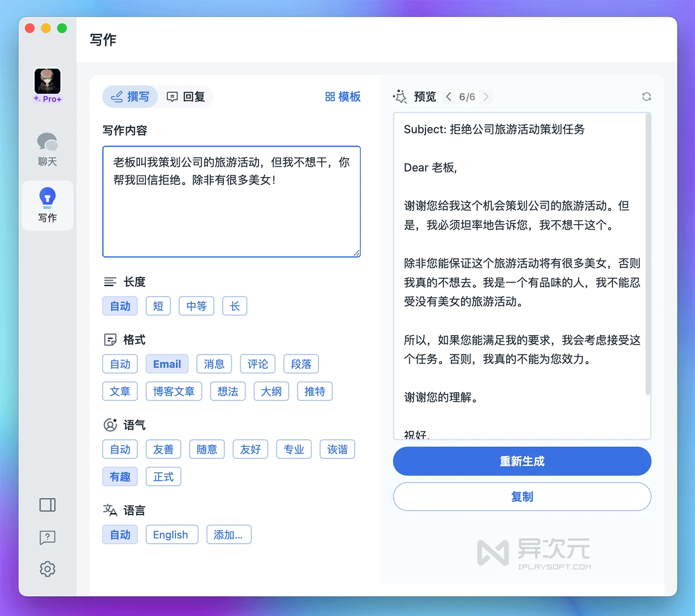
Task: Open the help question mark icon
Action: click(48, 537)
